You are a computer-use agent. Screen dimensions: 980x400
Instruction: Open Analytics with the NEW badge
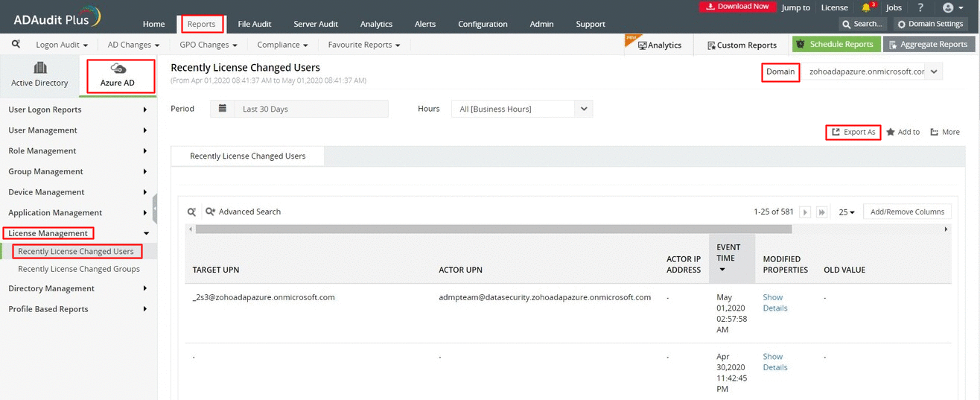[660, 45]
